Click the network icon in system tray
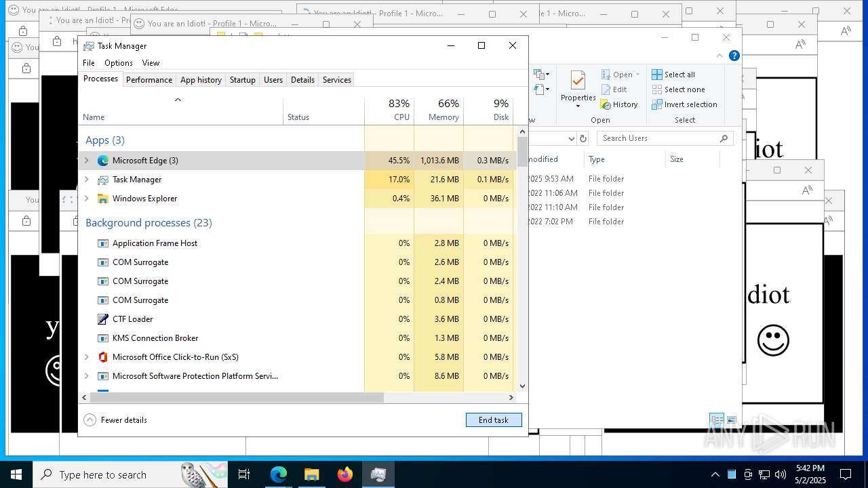 tap(764, 474)
